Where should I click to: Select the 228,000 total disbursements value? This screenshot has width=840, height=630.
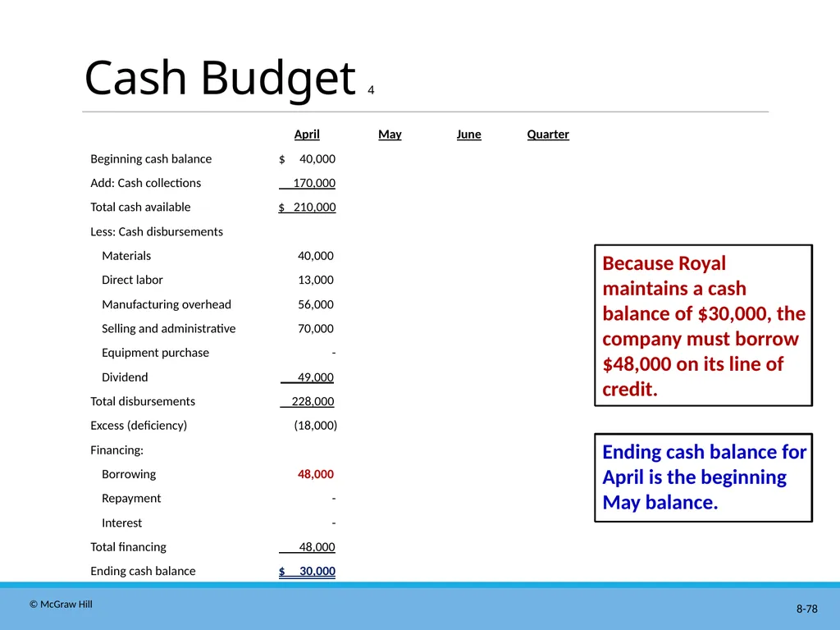313,401
